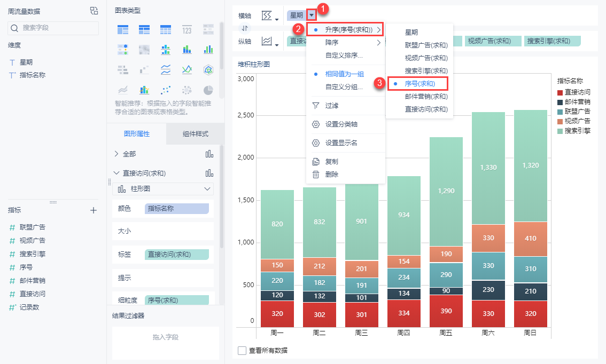The height and width of the screenshot is (364, 606).
Task: Select the range area chart icon
Action: [x=123, y=90]
